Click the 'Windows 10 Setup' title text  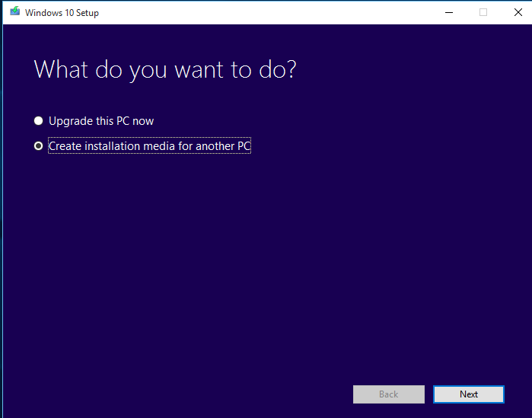pos(62,13)
